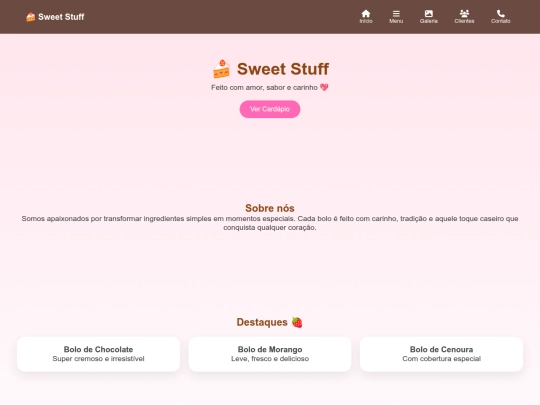Click the tagline 'Feito com amor, sabor e carinho'
Viewport: 540px width, 405px height.
[x=264, y=87]
